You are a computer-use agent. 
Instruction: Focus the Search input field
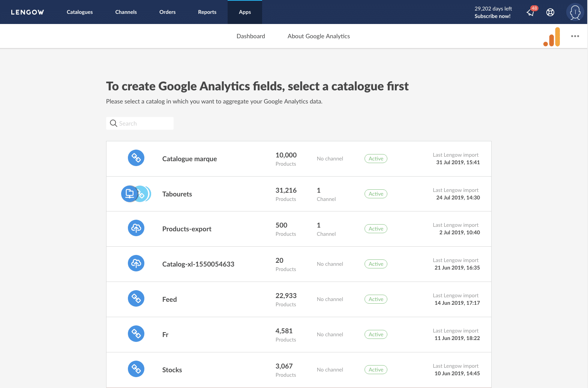pyautogui.click(x=140, y=123)
